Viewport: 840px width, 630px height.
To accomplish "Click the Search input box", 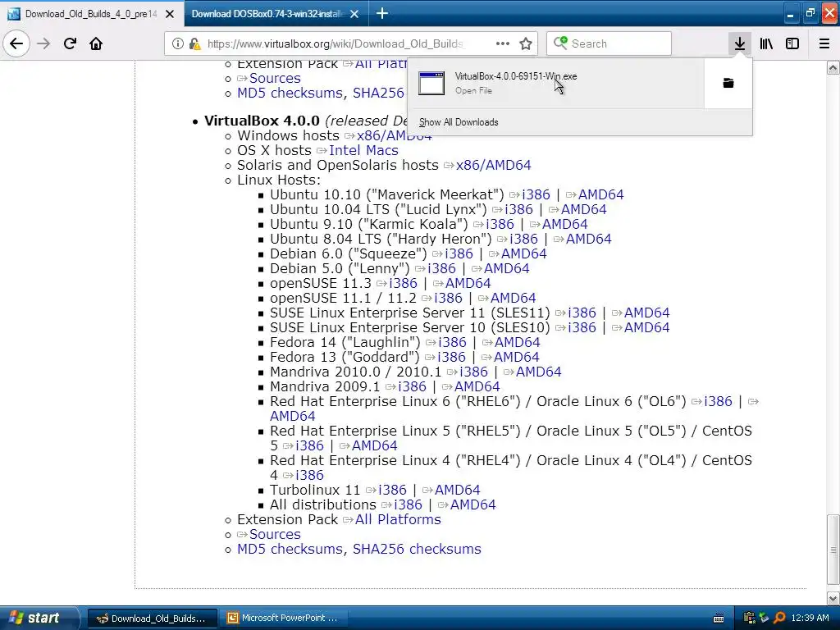I will click(609, 43).
